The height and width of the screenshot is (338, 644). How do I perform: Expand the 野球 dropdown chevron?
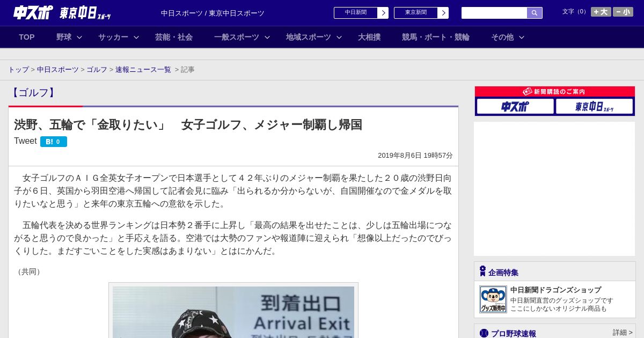pos(79,37)
